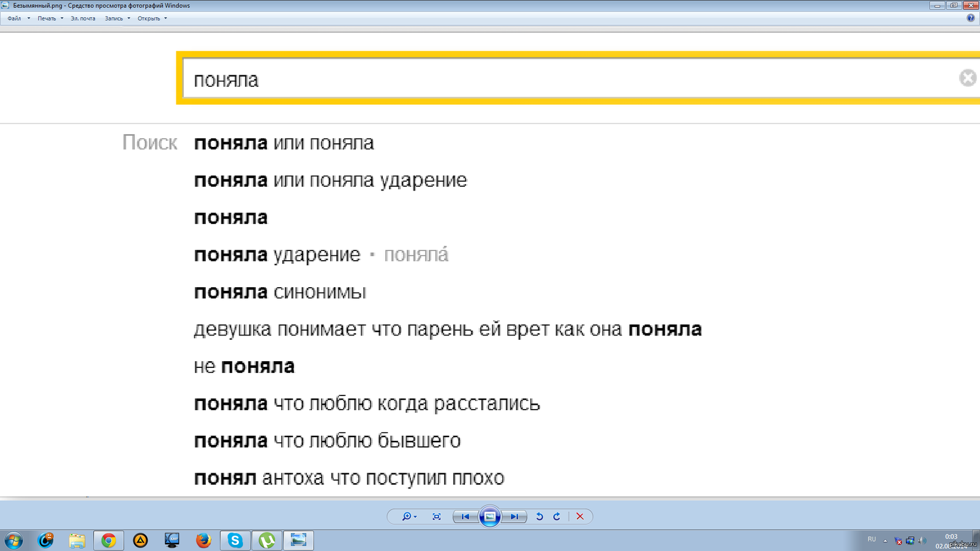Select suggestion 'не поняла'

pos(244,367)
